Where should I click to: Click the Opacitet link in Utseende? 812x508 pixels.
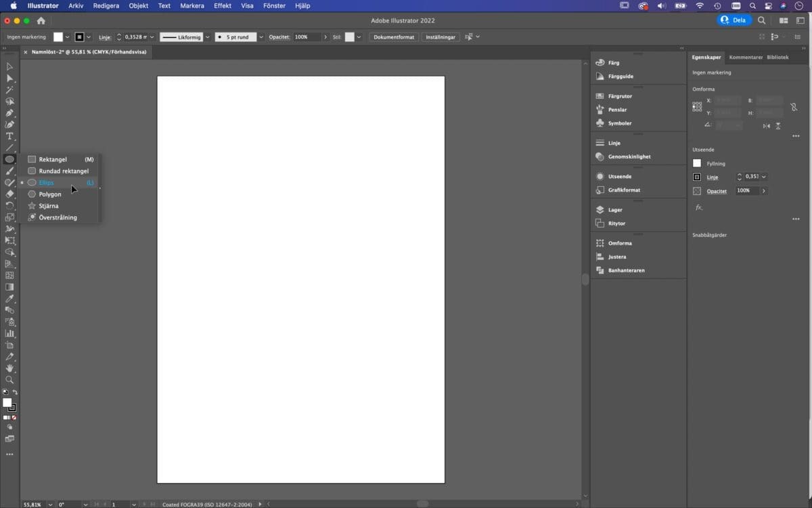[x=717, y=191]
